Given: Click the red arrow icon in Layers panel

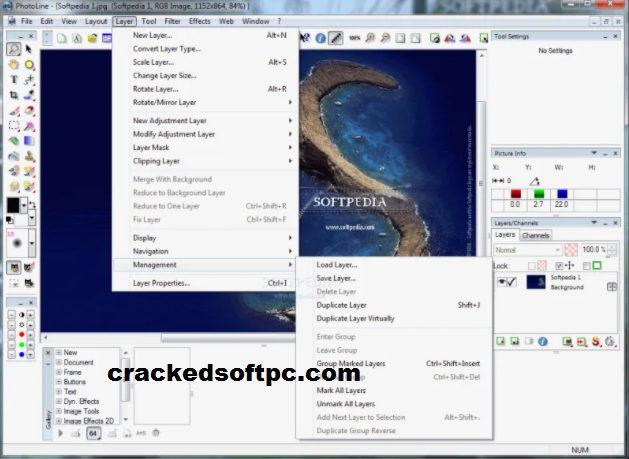Looking at the screenshot, I should pyautogui.click(x=581, y=341).
